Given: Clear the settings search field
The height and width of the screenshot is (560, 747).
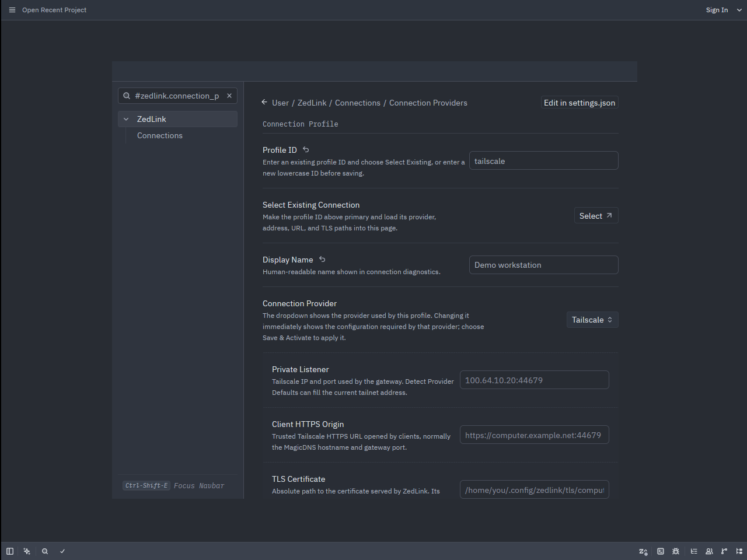Looking at the screenshot, I should pyautogui.click(x=229, y=96).
